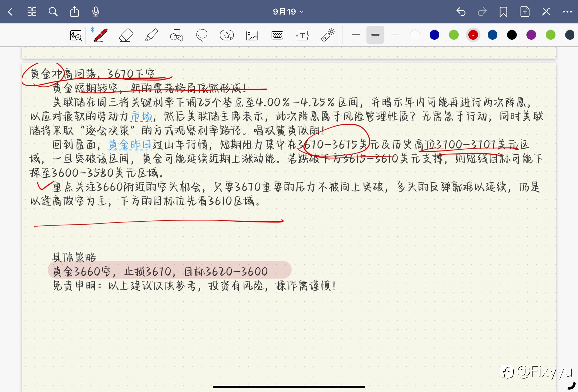This screenshot has height=392, width=578.
Task: Select the Lasso selection tool
Action: (x=201, y=35)
